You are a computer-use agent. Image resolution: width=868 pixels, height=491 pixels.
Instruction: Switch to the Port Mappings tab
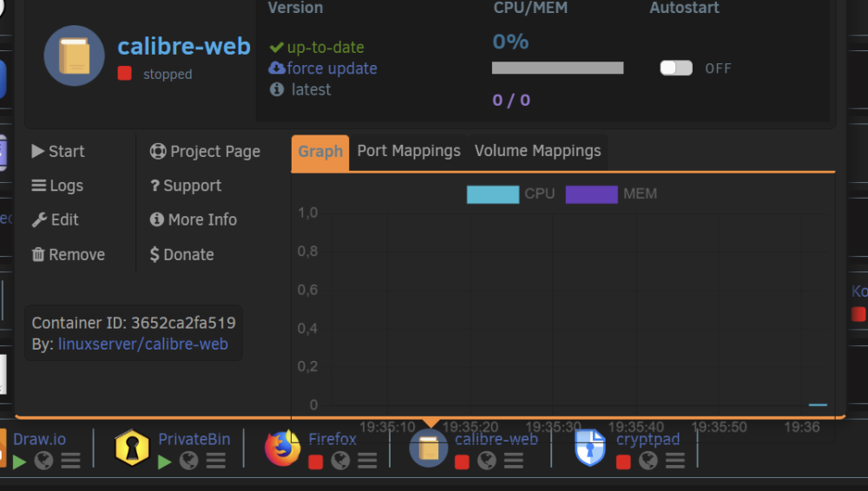(x=409, y=151)
